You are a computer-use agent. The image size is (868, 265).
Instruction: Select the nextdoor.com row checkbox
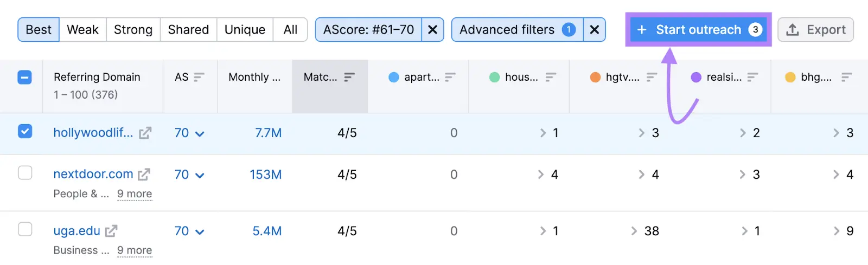[x=25, y=173]
